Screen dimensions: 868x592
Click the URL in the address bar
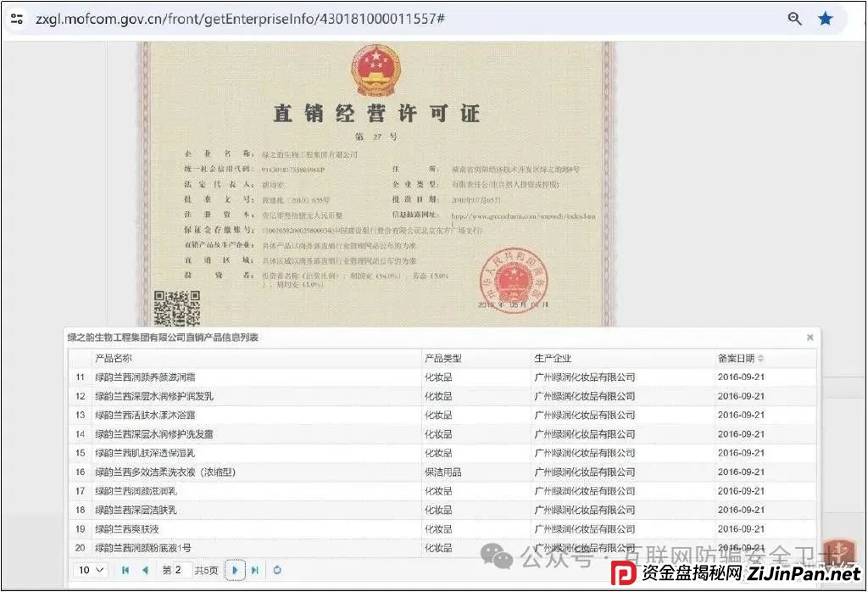coord(212,18)
